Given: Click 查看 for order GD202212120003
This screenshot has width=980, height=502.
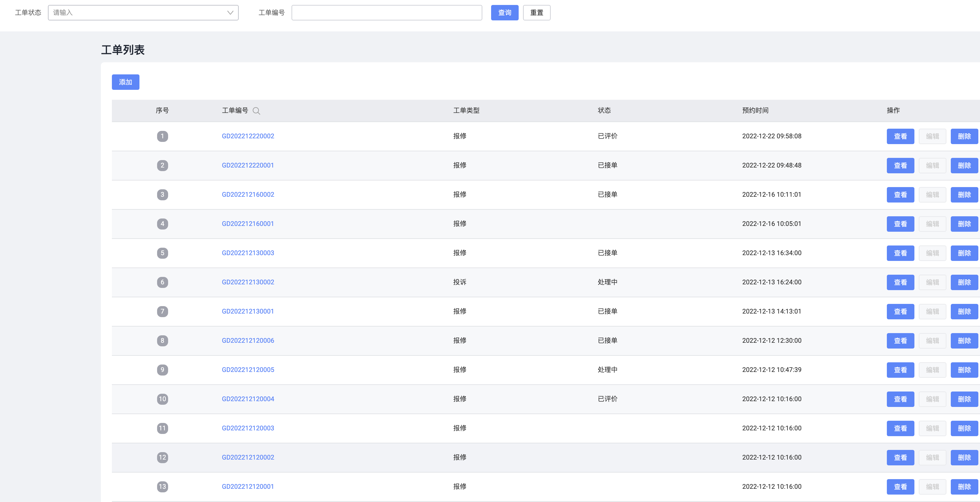Looking at the screenshot, I should pyautogui.click(x=900, y=428).
